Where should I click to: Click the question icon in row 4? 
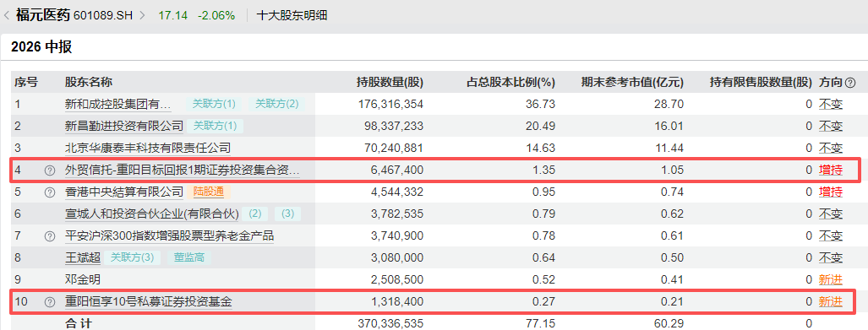pyautogui.click(x=50, y=170)
